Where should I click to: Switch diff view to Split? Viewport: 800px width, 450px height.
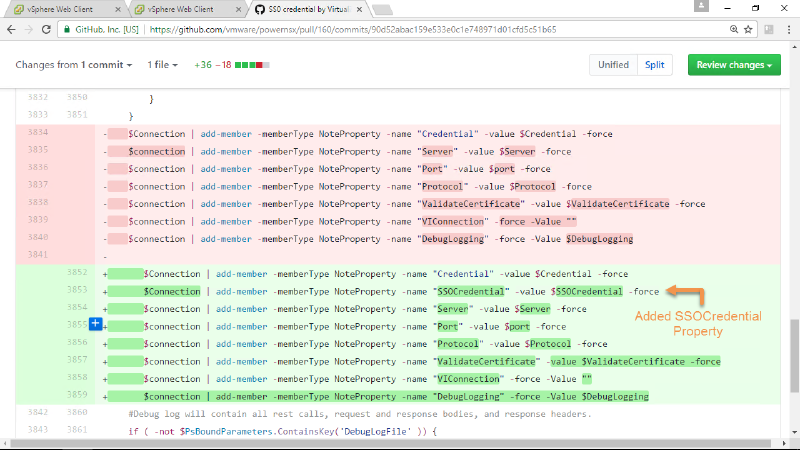pos(655,65)
